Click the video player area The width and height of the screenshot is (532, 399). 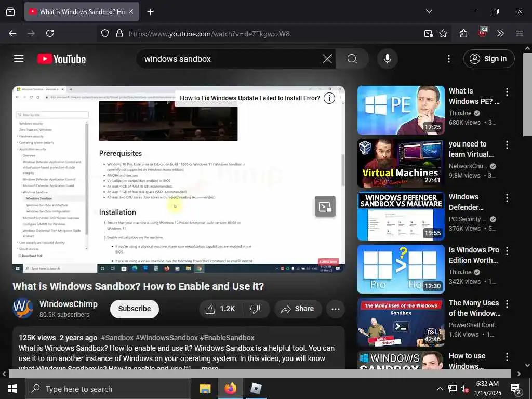[179, 179]
